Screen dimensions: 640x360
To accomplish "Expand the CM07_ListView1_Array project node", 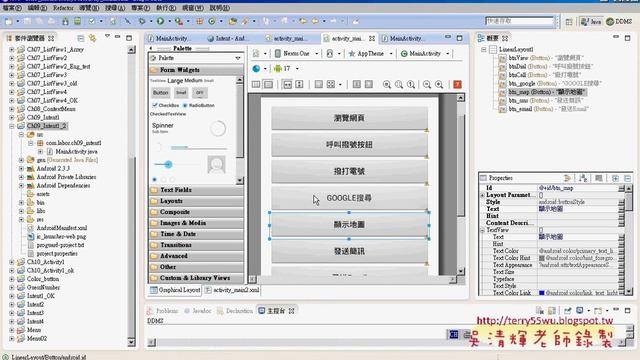I will (11, 49).
